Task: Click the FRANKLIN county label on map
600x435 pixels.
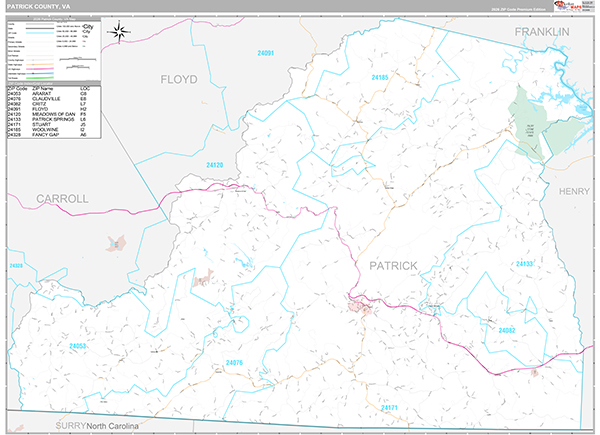Action: tap(542, 32)
